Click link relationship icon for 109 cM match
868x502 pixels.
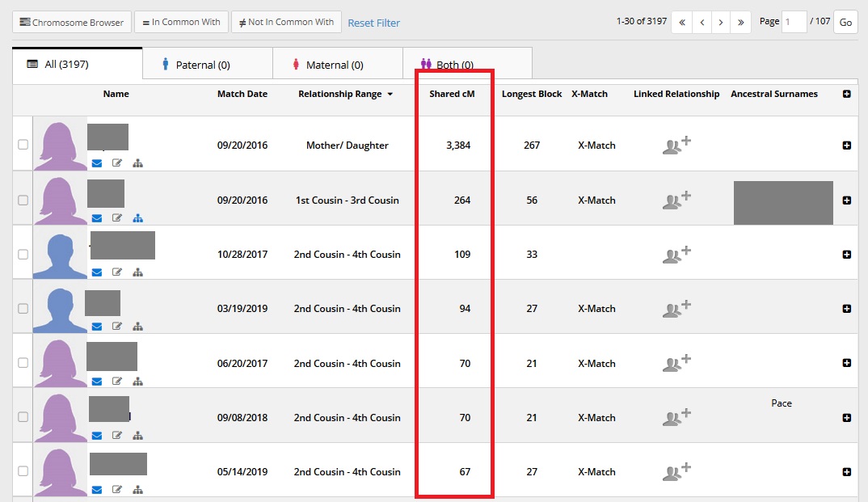coord(676,255)
